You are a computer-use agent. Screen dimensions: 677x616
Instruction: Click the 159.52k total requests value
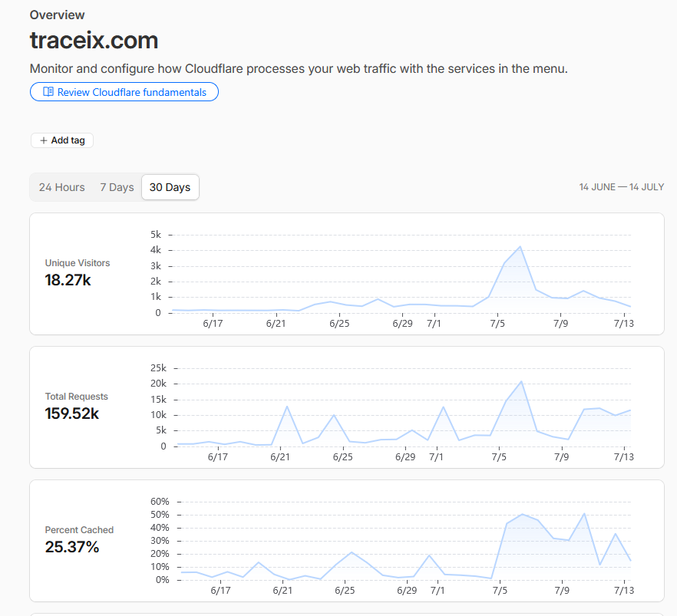coord(72,413)
